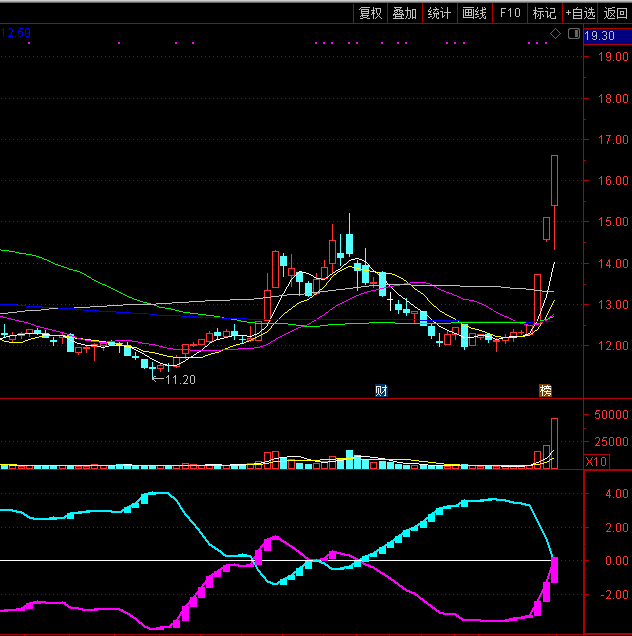Click the X10 volume scale label

tap(596, 462)
